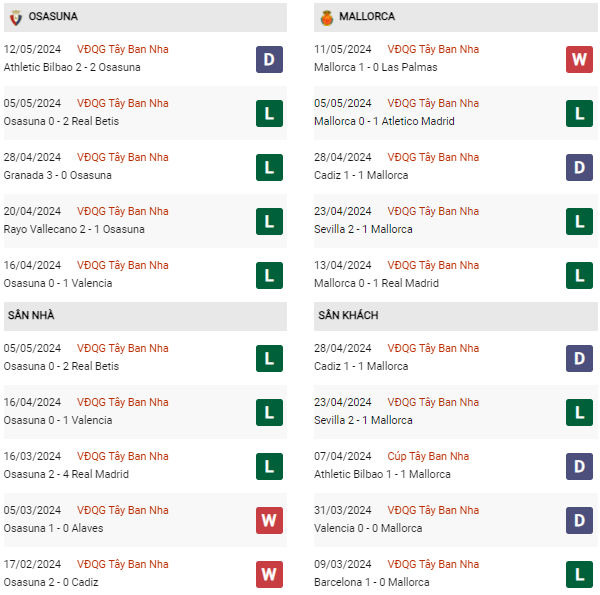The image size is (600, 595).
Task: Open match Mallorca 0 - 1 Real Madrid
Action: (x=376, y=283)
